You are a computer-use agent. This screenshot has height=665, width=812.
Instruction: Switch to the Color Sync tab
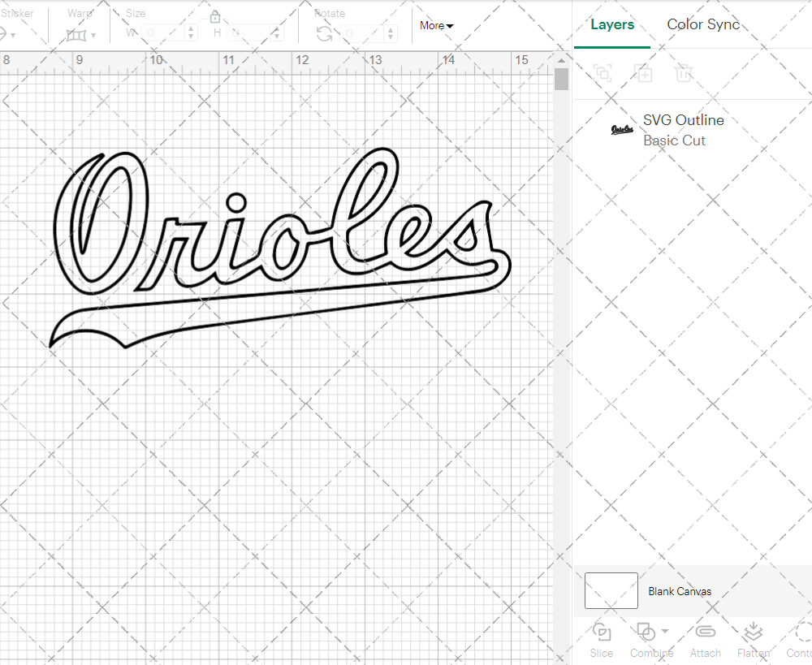tap(703, 24)
